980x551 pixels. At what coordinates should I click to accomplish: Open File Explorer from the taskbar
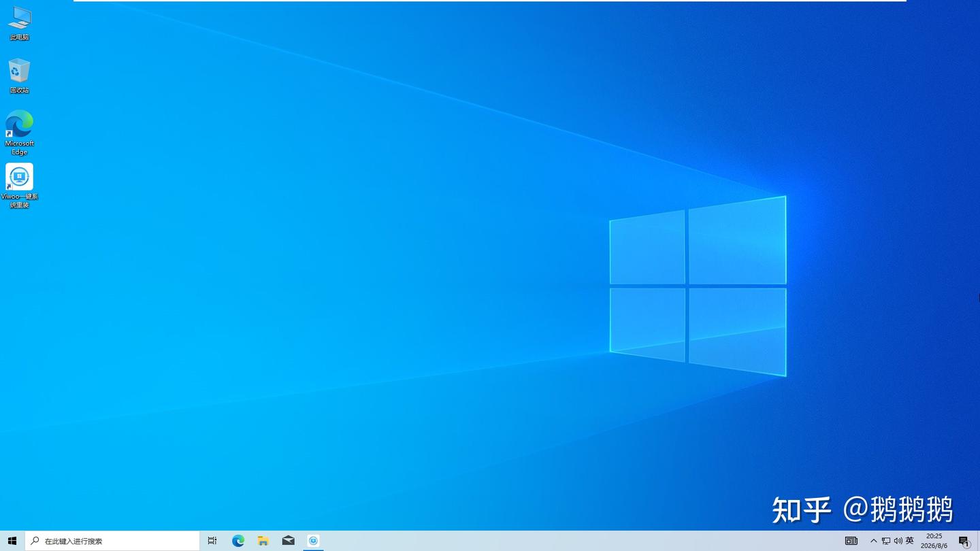[263, 541]
